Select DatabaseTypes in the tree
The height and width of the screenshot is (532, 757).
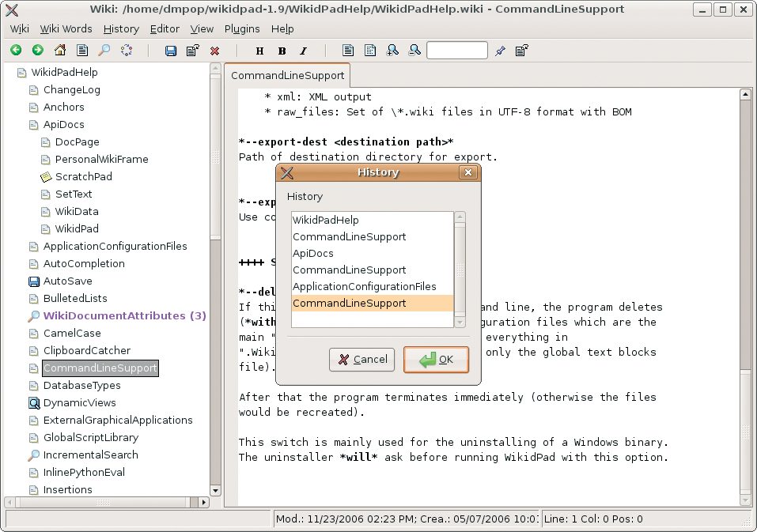82,386
